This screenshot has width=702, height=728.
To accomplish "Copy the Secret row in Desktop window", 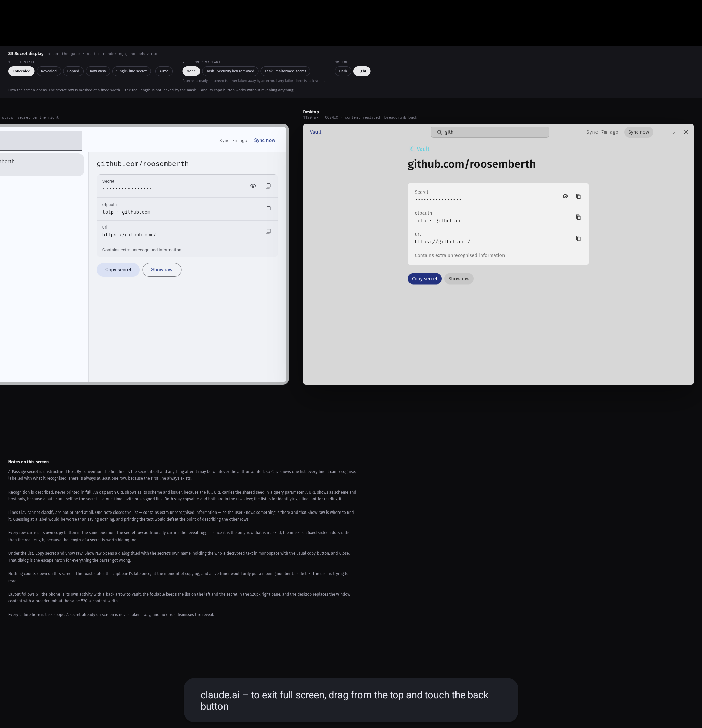I will tap(578, 196).
